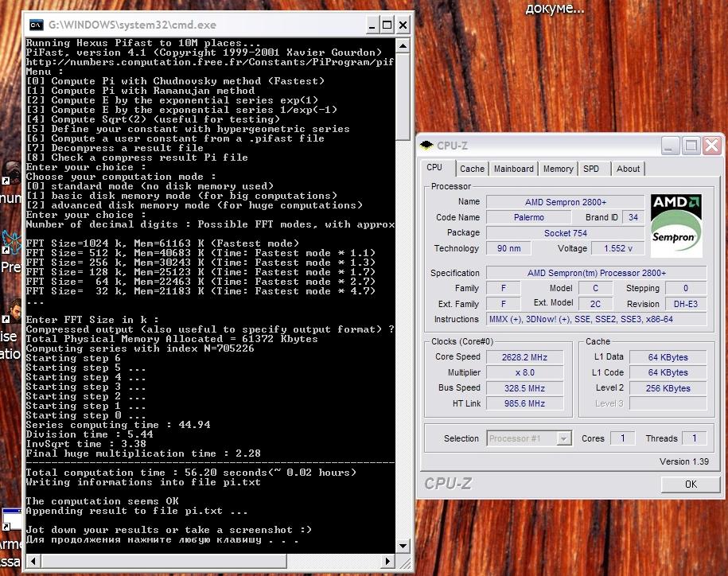The height and width of the screenshot is (576, 728).
Task: Click the 'Series computing time : 44.94' line
Action: tap(118, 425)
